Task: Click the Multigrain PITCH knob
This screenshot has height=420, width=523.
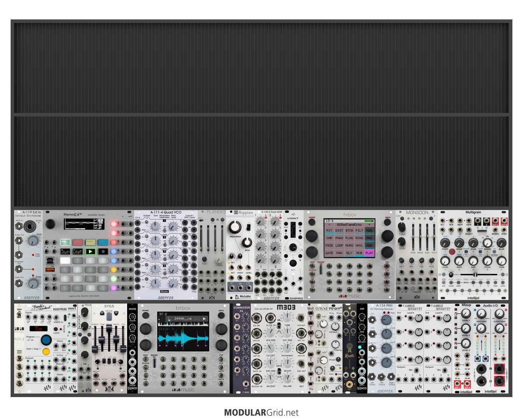Action: pyautogui.click(x=487, y=261)
